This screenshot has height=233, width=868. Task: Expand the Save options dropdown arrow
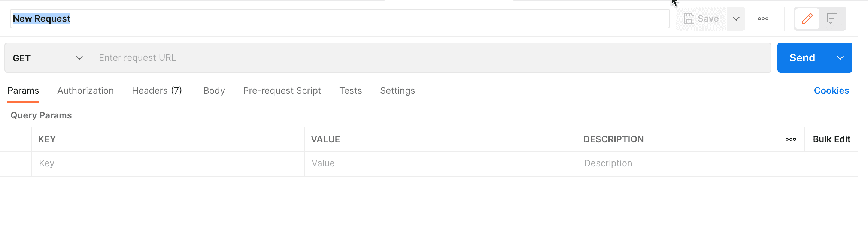click(x=736, y=19)
